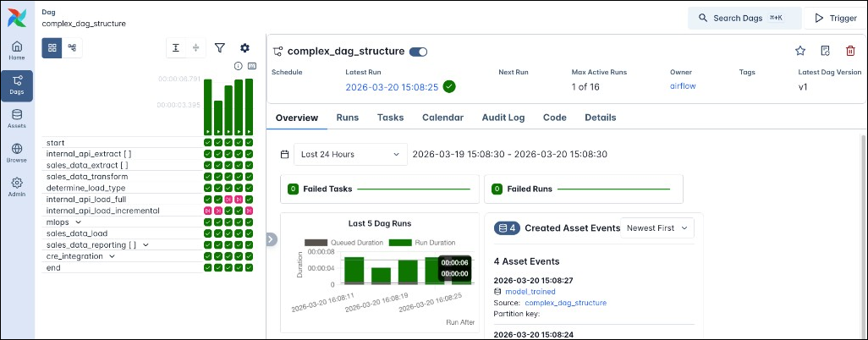Delete the Dag with trash icon
The image size is (868, 340).
(850, 51)
